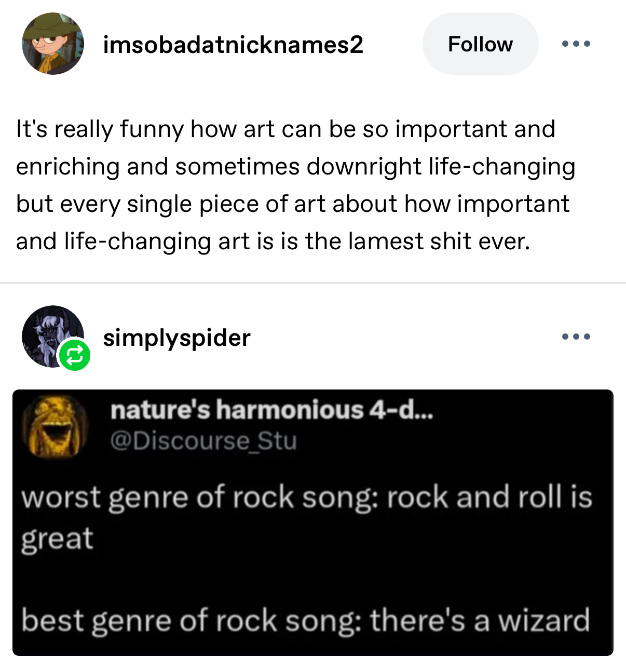This screenshot has height=672, width=626.
Task: Open options menu for imsobadatnicknames2's post
Action: (x=576, y=44)
